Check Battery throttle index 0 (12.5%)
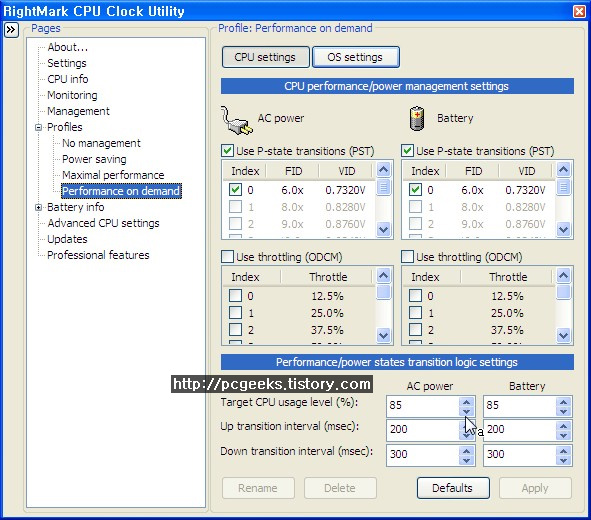The height and width of the screenshot is (520, 591). tap(415, 295)
